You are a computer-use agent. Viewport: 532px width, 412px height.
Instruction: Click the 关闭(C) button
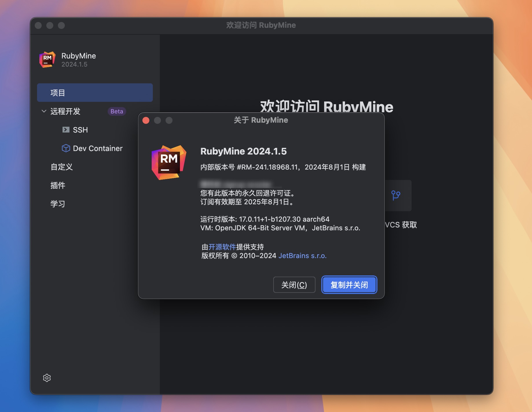pos(294,285)
